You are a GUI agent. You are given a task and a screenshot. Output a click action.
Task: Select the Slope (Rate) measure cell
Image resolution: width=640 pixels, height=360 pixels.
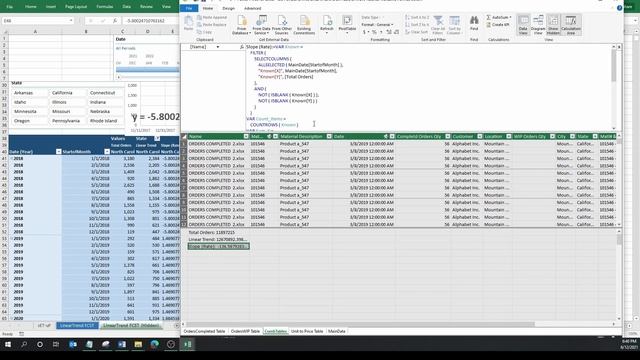pyautogui.click(x=218, y=246)
